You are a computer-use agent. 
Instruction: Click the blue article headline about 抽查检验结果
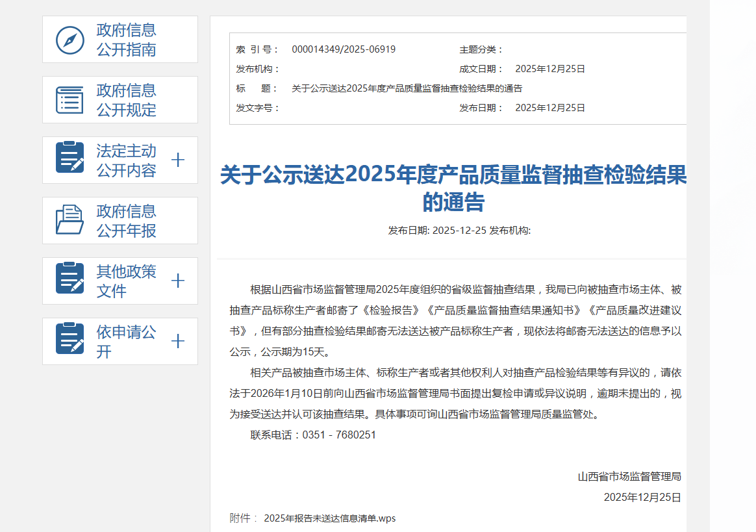[x=453, y=188]
